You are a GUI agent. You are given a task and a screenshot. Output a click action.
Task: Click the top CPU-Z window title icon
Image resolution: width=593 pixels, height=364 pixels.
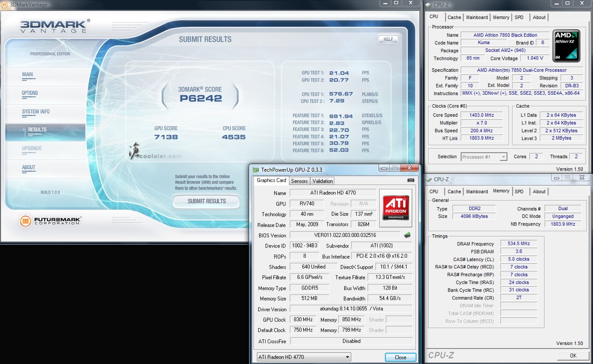tap(429, 4)
